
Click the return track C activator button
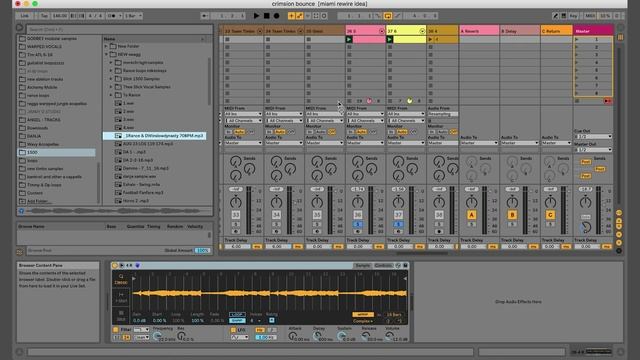tap(550, 215)
